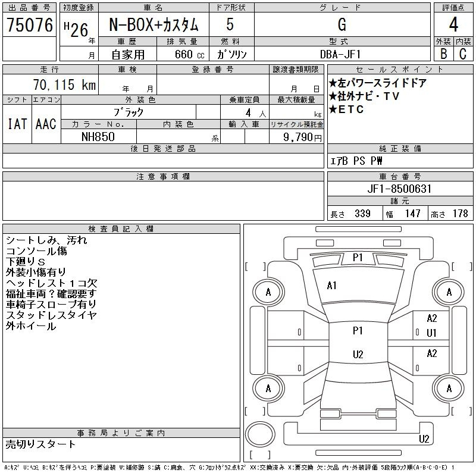This screenshot has height=476, width=476.
Task: Click the exterior grade B cell
Action: click(x=443, y=54)
